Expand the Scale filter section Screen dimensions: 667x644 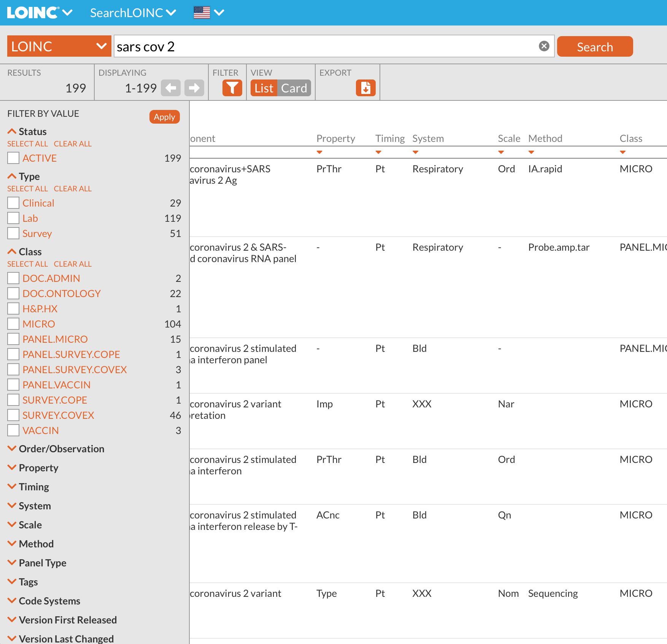(25, 525)
